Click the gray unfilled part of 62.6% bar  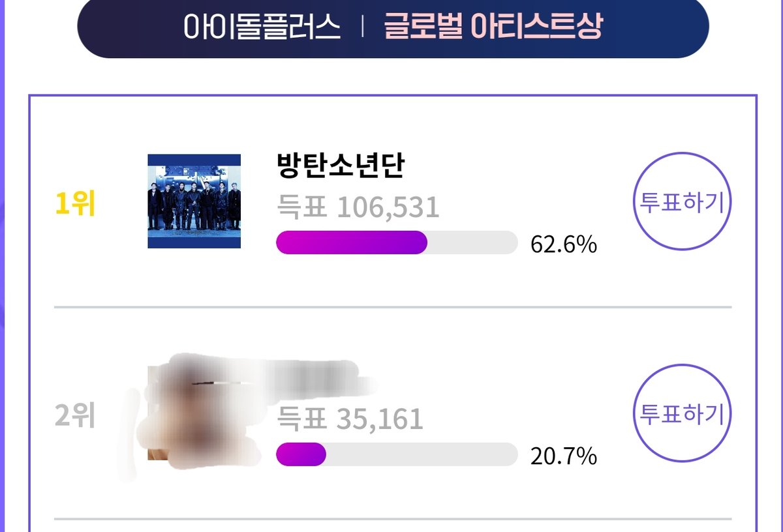click(x=473, y=243)
